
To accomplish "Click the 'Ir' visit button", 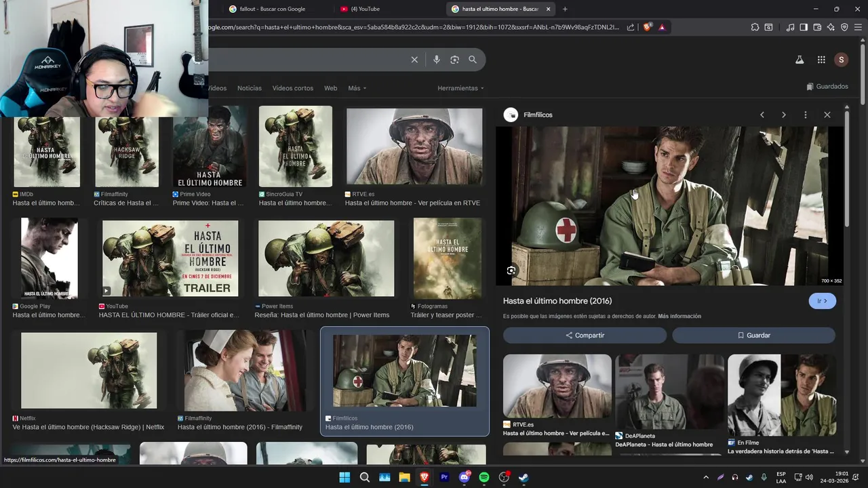I will [x=823, y=301].
